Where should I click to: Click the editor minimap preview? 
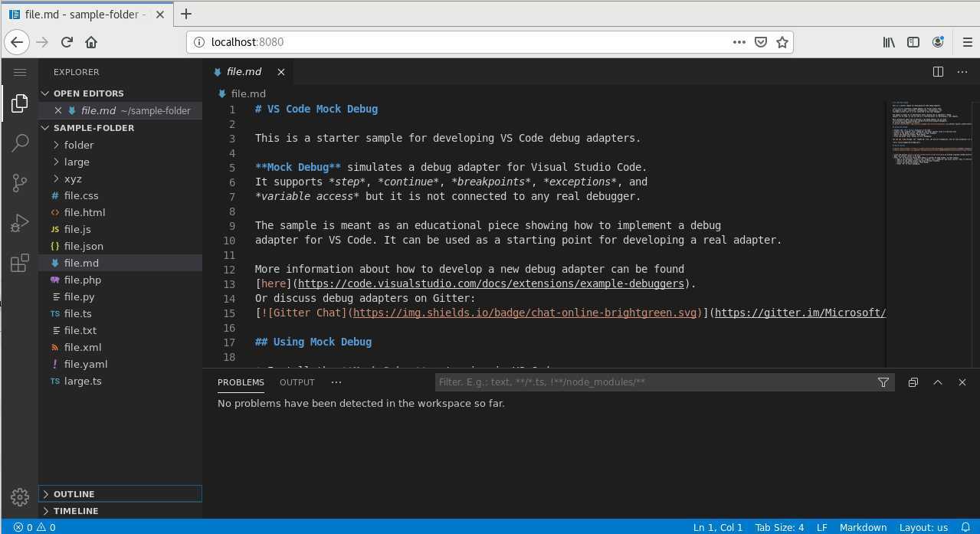(x=931, y=138)
